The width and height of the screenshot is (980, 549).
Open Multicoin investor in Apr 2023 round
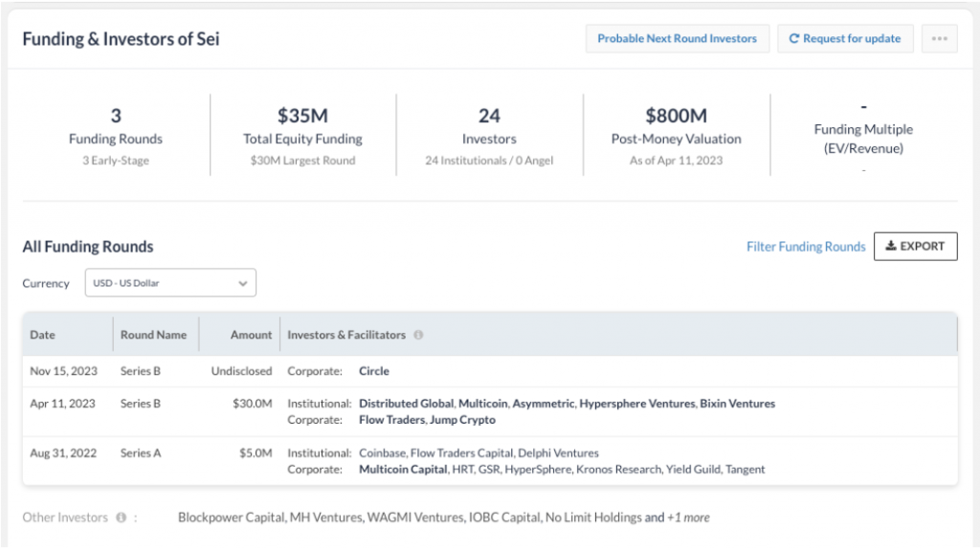[483, 404]
